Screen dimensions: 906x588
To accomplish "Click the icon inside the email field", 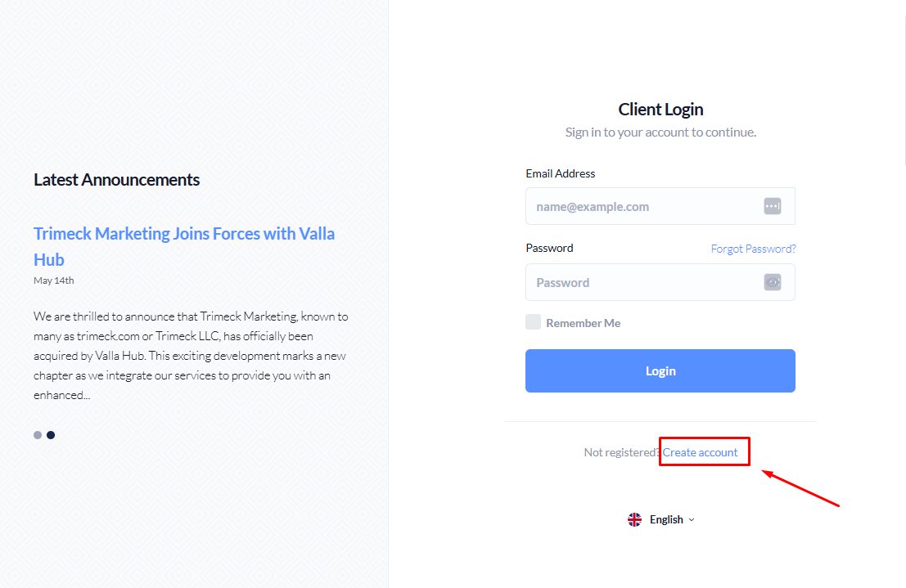I will click(x=772, y=206).
